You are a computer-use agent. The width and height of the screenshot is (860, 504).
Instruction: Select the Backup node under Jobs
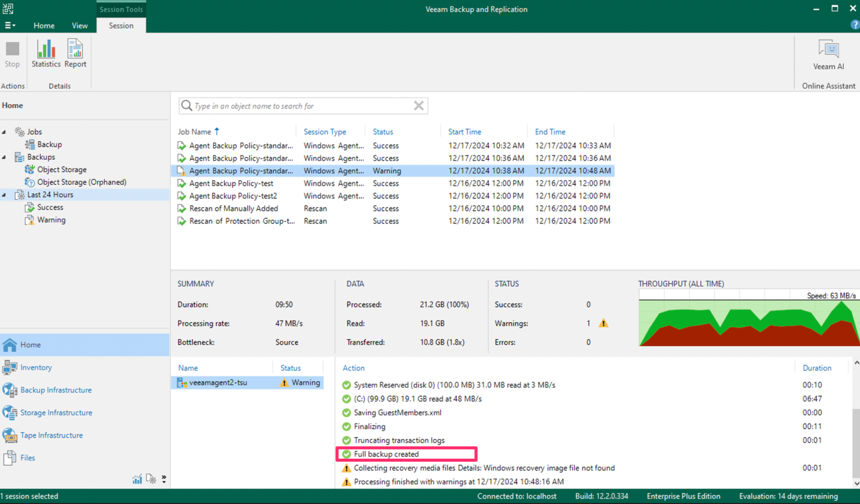point(49,144)
